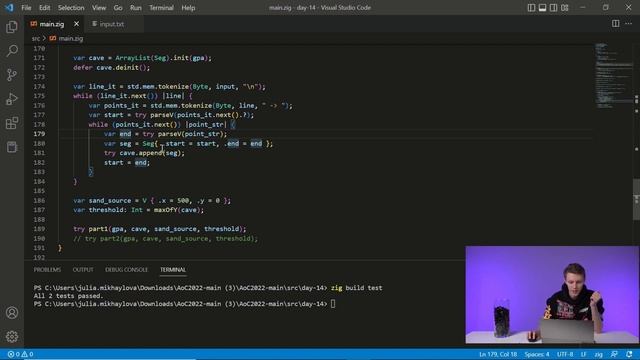The width and height of the screenshot is (640, 360).
Task: Switch to the main.zig tab
Action: click(52, 24)
